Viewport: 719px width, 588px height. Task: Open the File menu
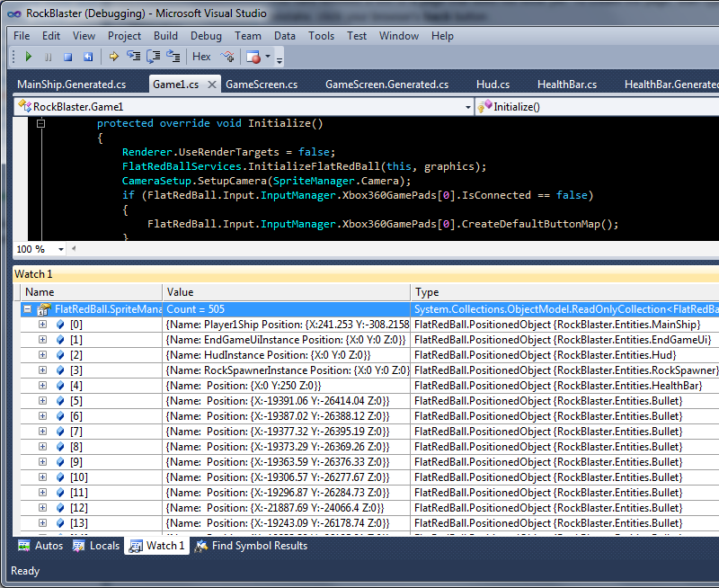pyautogui.click(x=22, y=36)
